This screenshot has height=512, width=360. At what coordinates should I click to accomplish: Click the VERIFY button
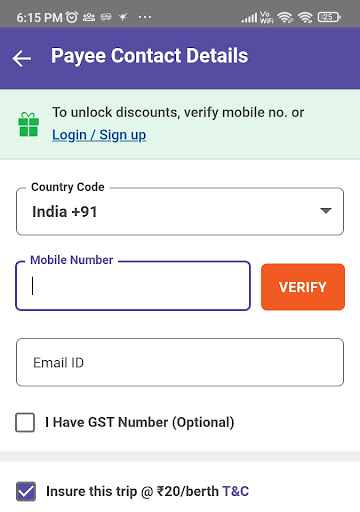[303, 287]
